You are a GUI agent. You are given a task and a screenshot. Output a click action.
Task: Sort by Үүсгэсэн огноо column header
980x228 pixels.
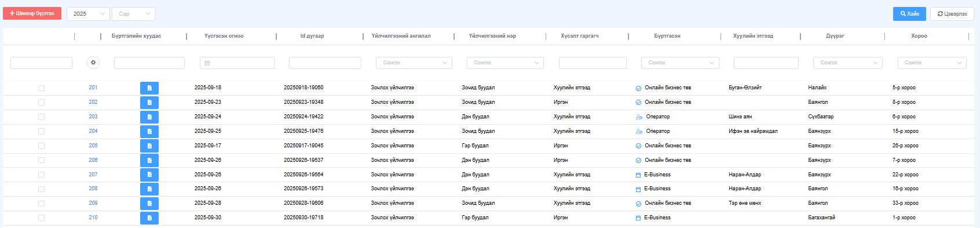pos(224,36)
